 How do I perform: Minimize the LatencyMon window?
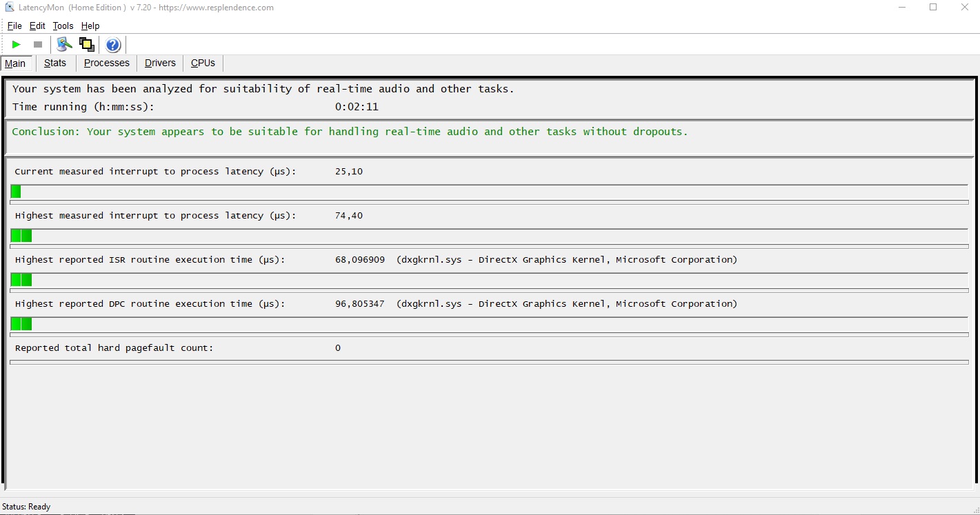(x=903, y=8)
